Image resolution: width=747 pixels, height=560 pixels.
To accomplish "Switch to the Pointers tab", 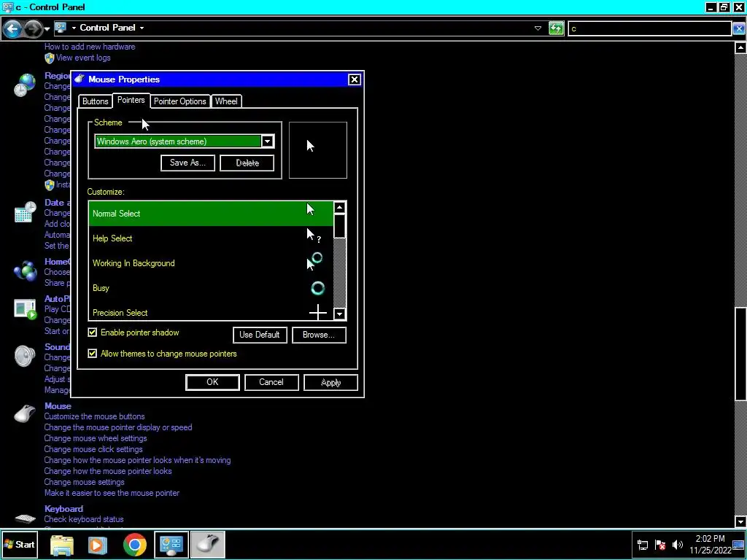I will (131, 100).
